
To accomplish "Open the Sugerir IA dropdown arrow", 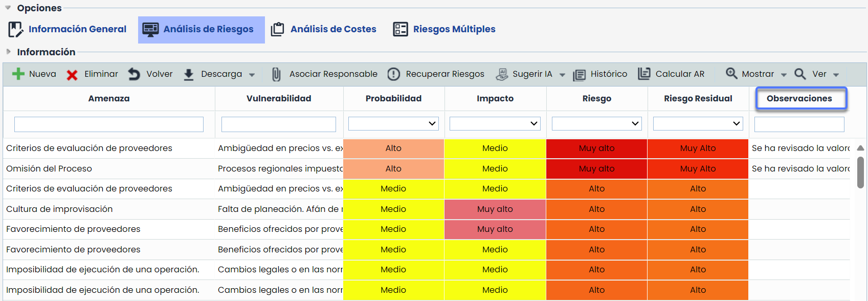I will 562,75.
